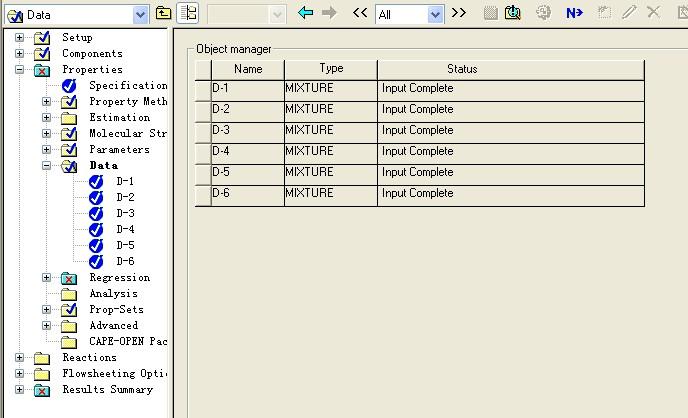The width and height of the screenshot is (688, 418).
Task: Expand the Property Methods node
Action: tap(47, 101)
